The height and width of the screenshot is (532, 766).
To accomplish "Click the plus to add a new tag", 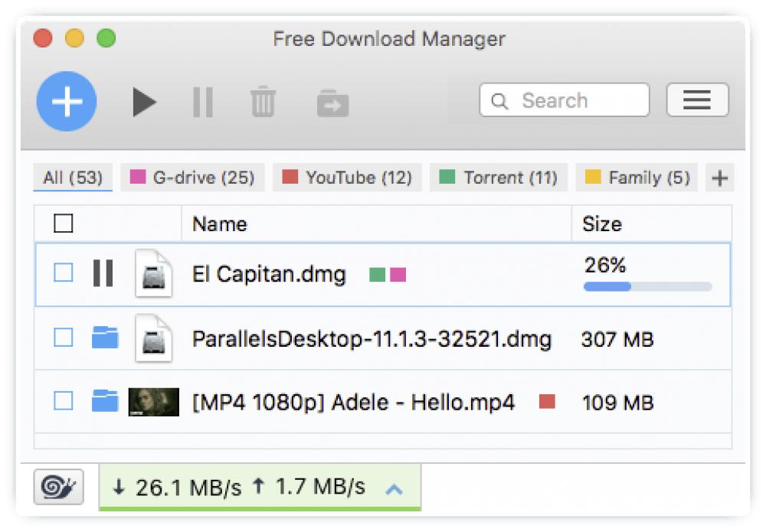I will point(719,177).
